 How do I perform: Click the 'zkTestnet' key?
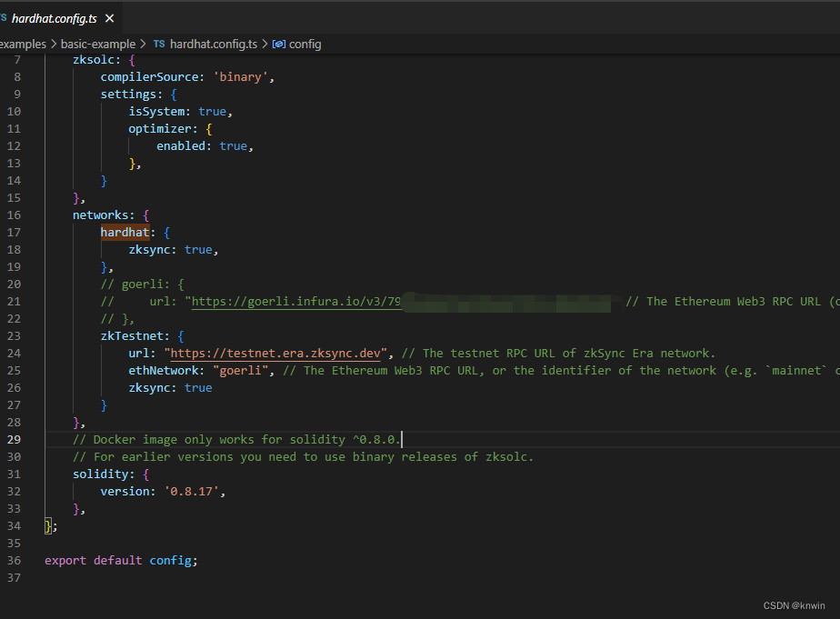[x=132, y=336]
